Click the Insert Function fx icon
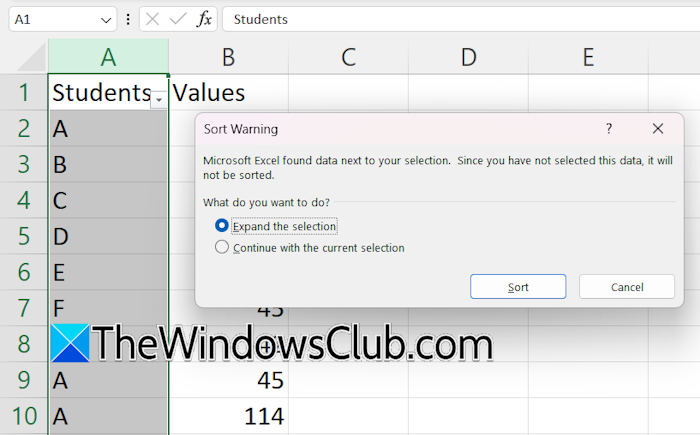The height and width of the screenshot is (435, 700). pos(204,19)
